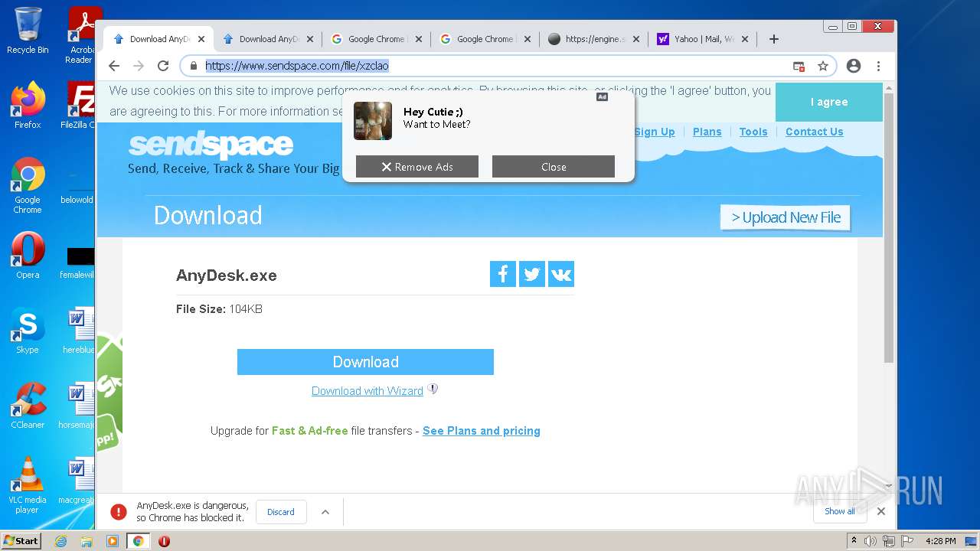This screenshot has width=980, height=551.
Task: Click the volume speaker icon in system tray
Action: pyautogui.click(x=871, y=541)
